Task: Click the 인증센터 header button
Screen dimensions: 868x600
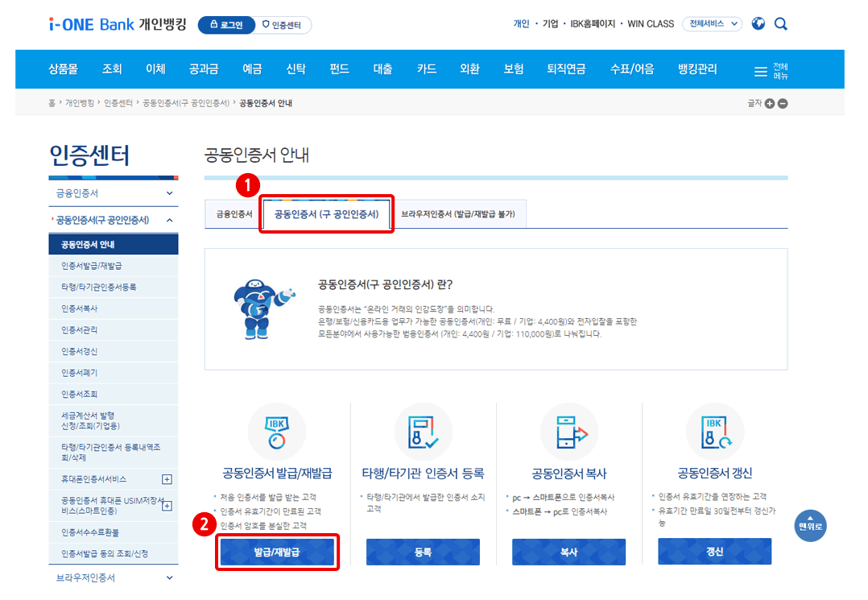Action: (x=282, y=25)
